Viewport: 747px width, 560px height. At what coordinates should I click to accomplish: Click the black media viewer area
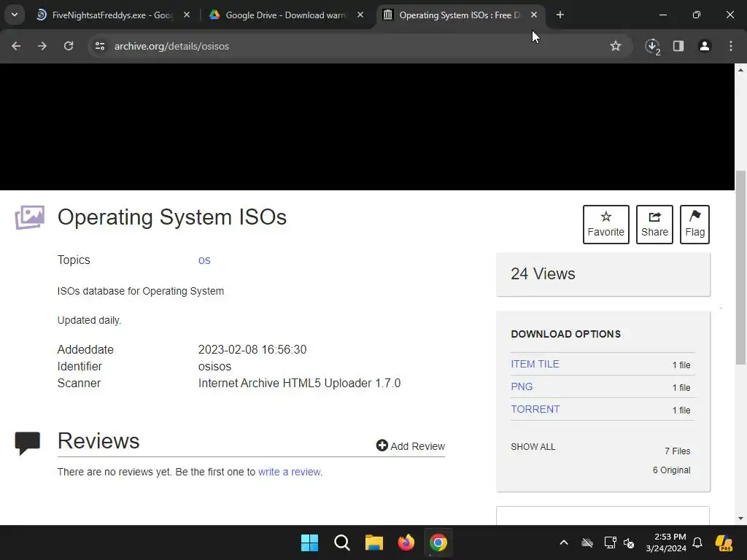point(368,127)
